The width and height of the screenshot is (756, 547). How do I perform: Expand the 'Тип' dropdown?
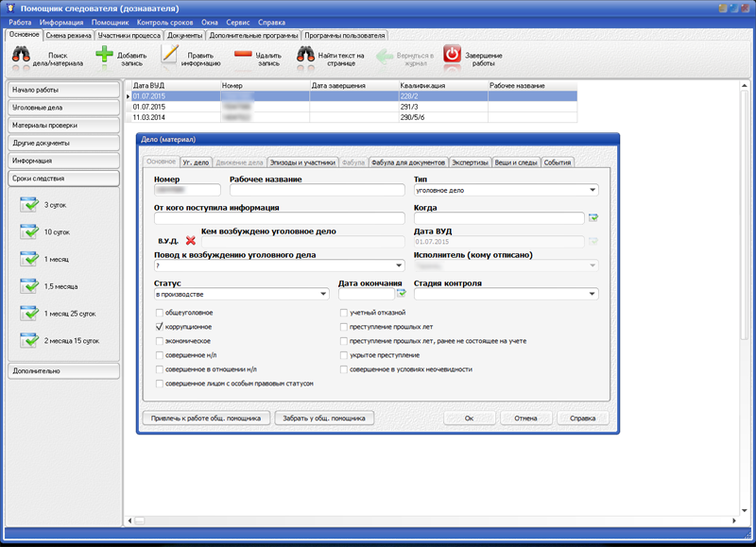pos(593,190)
